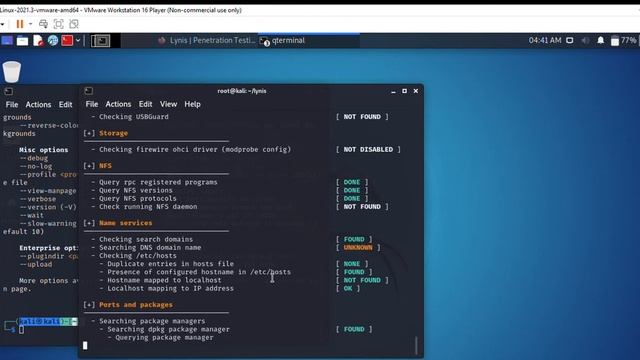Open Actions menu in the lynis terminal
This screenshot has width=640, height=360.
pyautogui.click(x=118, y=104)
